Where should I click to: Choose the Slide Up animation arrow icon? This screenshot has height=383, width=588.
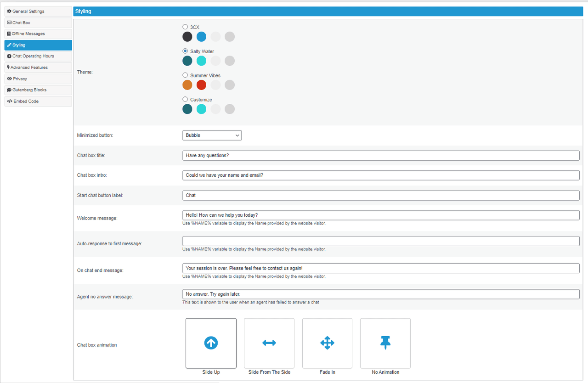[211, 343]
